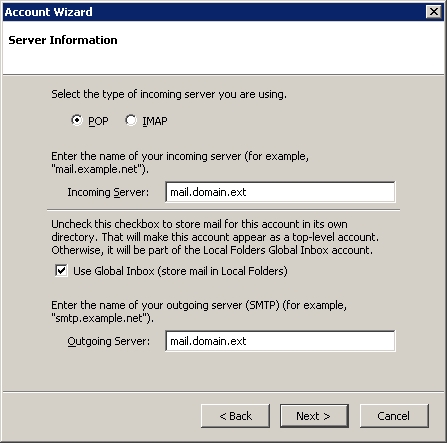Select the POP radio button

[x=77, y=120]
